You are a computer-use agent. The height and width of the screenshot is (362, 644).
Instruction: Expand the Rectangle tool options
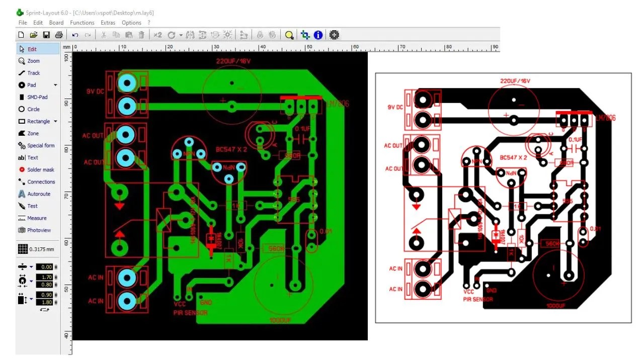(x=55, y=121)
